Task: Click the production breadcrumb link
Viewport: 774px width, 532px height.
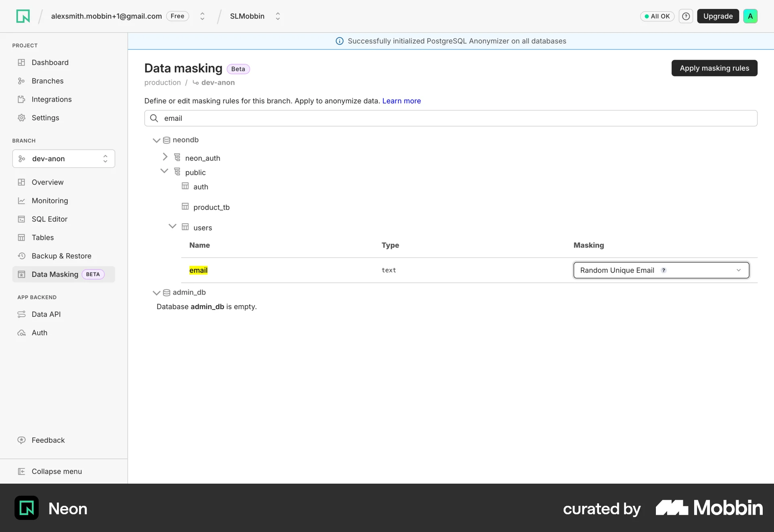Action: [162, 82]
